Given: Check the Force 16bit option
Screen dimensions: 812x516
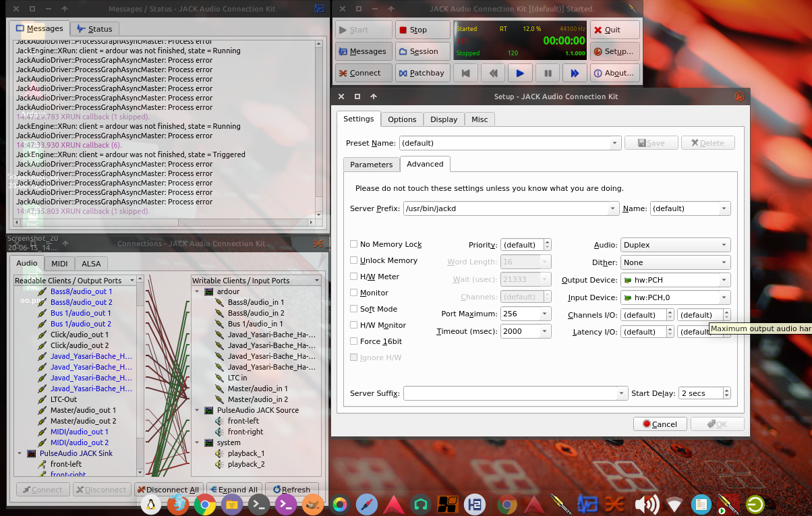Looking at the screenshot, I should point(354,341).
